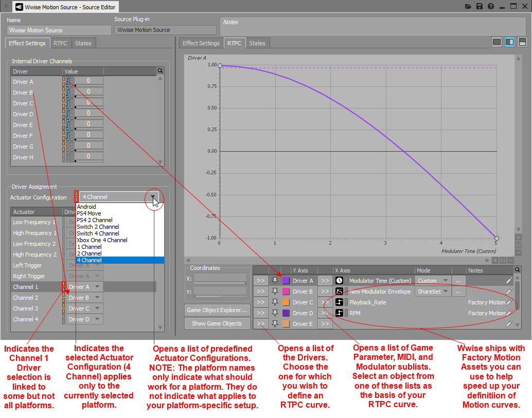Toggle the pin for the Driver E curve
The width and height of the screenshot is (532, 418).
pyautogui.click(x=275, y=324)
